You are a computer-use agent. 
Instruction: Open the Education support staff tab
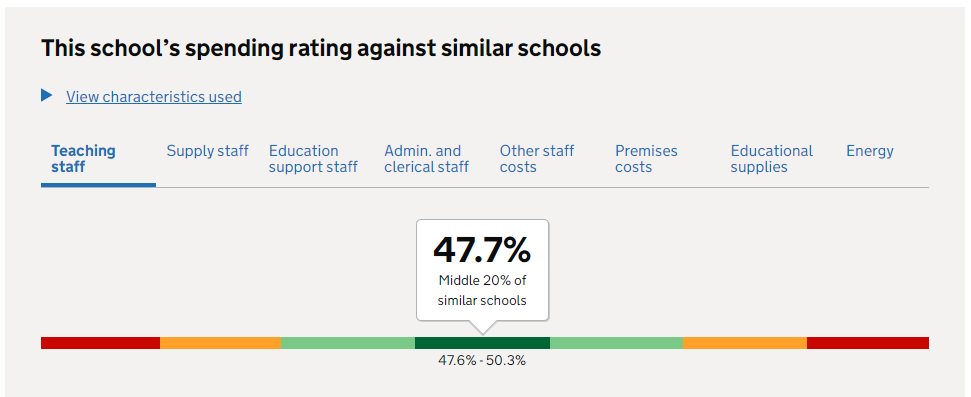[313, 159]
